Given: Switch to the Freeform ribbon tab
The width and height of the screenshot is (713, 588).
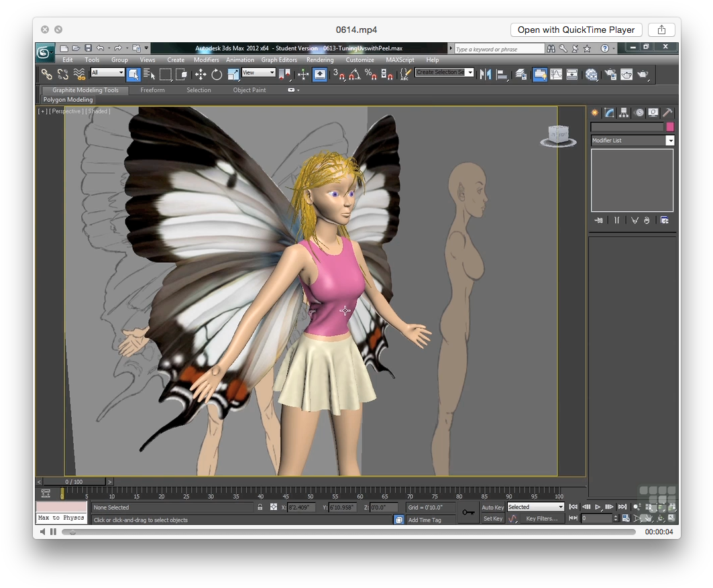Looking at the screenshot, I should tap(152, 90).
